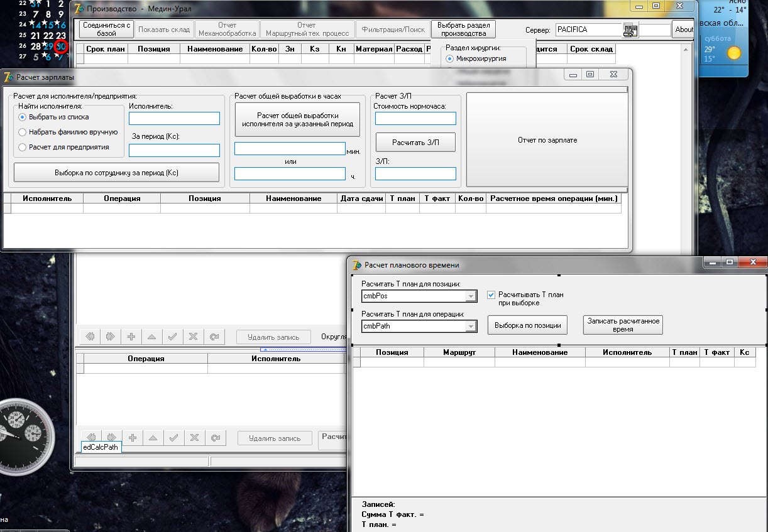This screenshot has width=768, height=532.
Task: Refresh data with upper navigator refresh icon
Action: pyautogui.click(x=214, y=337)
